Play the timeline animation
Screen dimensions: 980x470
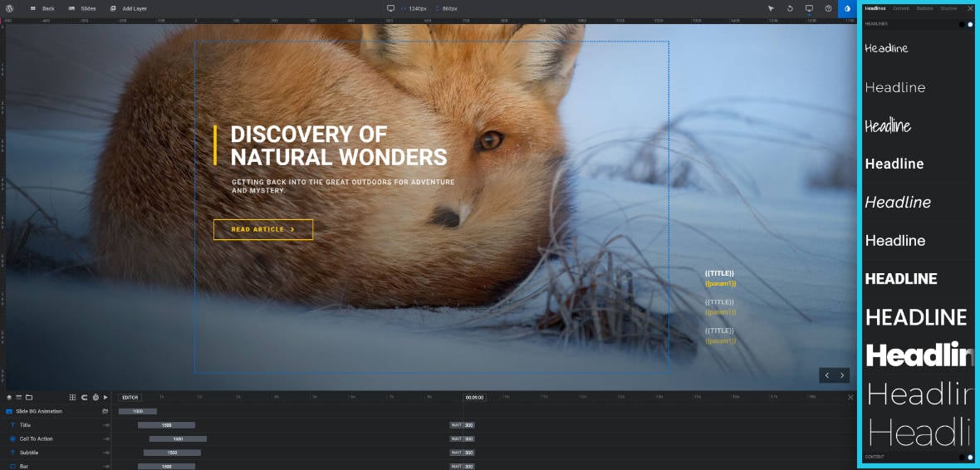[x=105, y=398]
